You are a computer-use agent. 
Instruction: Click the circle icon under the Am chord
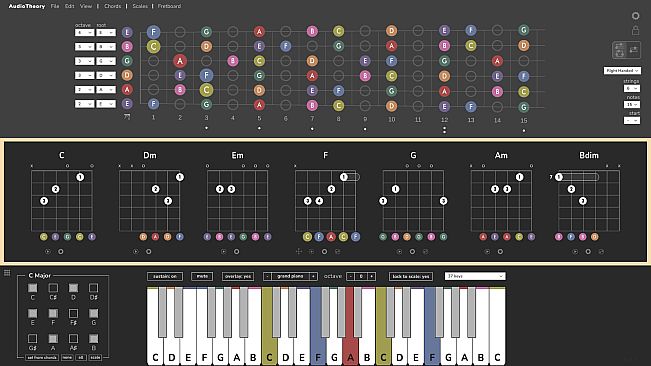click(x=500, y=251)
